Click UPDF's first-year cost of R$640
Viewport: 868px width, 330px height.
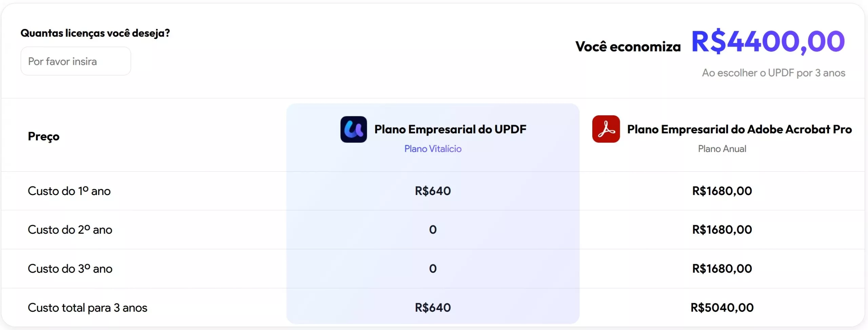[x=433, y=191]
